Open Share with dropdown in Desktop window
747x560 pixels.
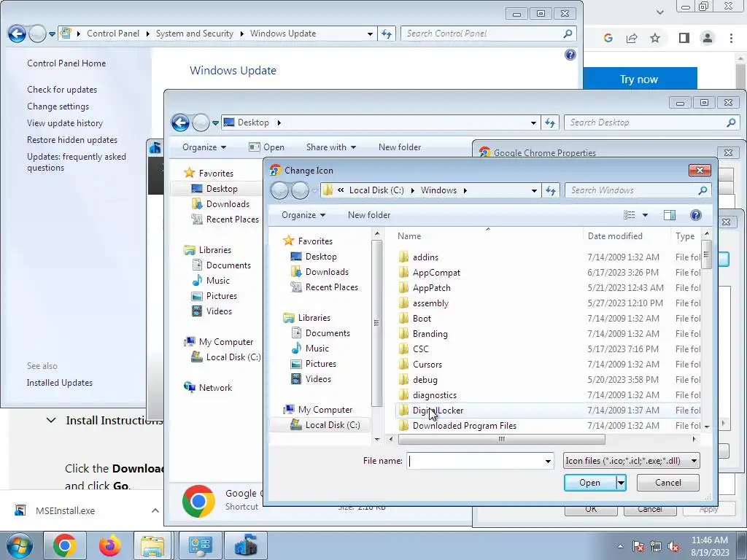click(331, 147)
